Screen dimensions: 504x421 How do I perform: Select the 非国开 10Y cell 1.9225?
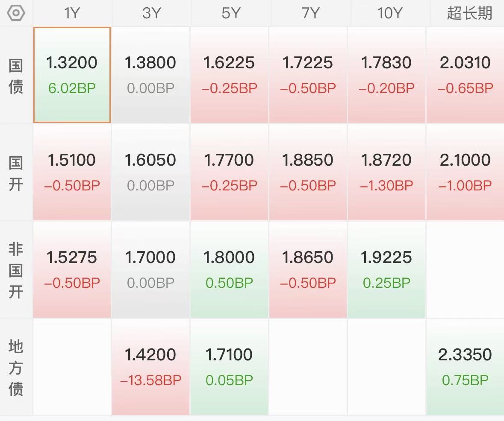[x=386, y=270]
